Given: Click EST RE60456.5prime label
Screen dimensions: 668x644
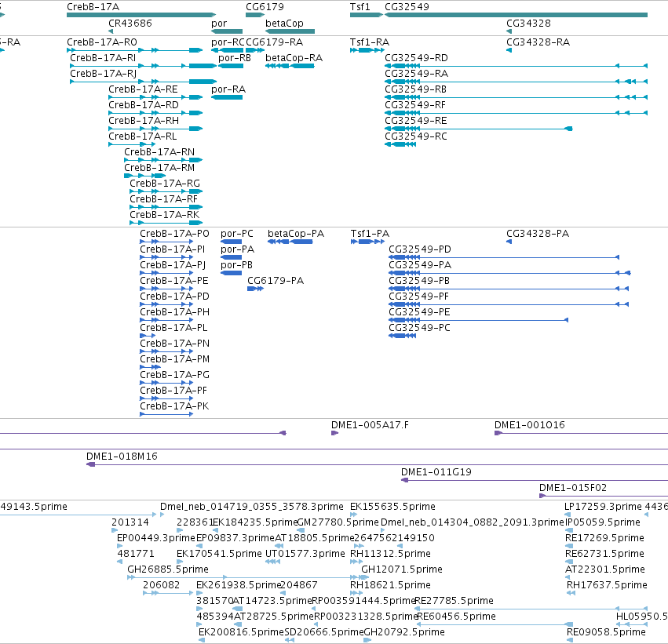Looking at the screenshot, I should click(456, 617).
